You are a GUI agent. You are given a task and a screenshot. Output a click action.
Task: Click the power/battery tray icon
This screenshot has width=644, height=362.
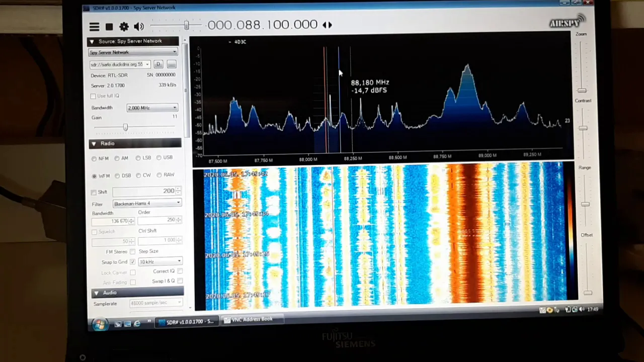point(568,310)
